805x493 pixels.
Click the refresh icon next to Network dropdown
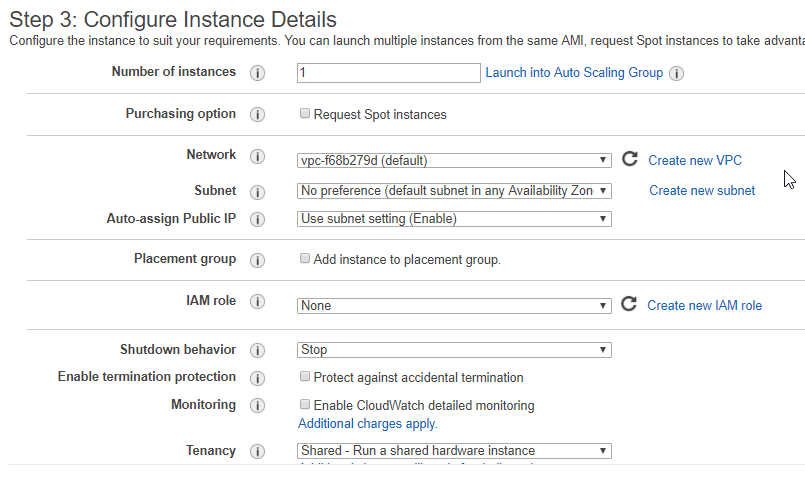(x=629, y=159)
